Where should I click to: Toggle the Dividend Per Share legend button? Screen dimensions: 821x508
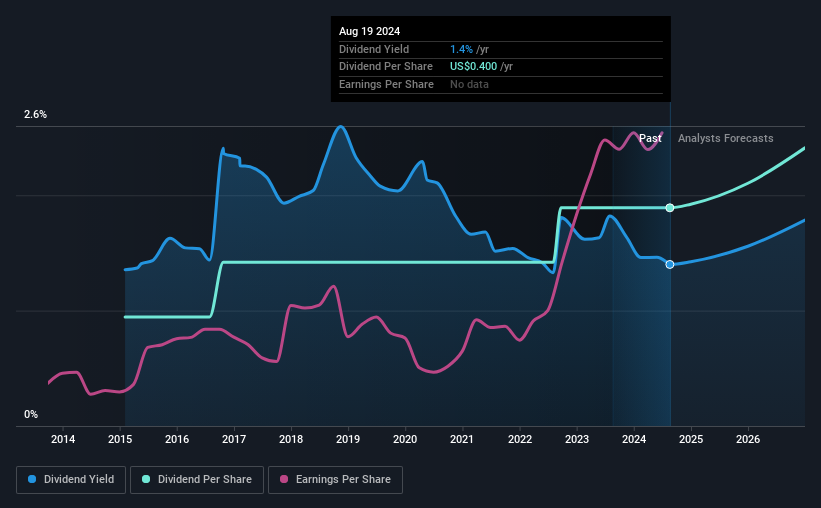pos(197,480)
